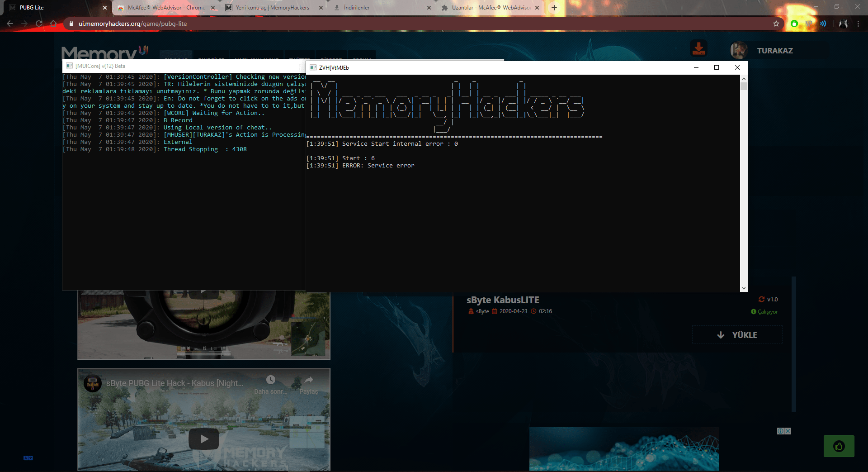
Task: Play the sByte PUBG Lite Hack video
Action: point(204,439)
